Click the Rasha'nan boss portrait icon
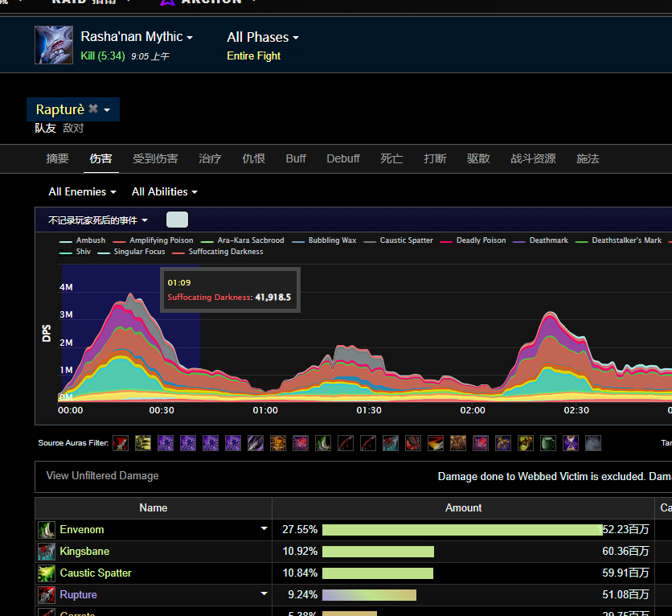Image resolution: width=672 pixels, height=616 pixels. [54, 45]
